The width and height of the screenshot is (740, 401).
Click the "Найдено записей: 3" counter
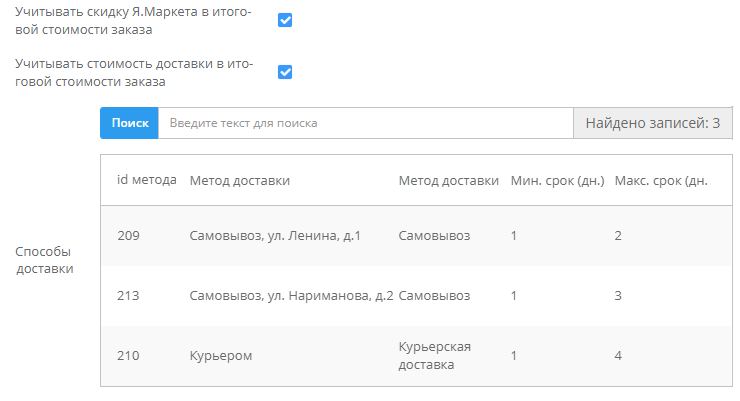[x=652, y=123]
